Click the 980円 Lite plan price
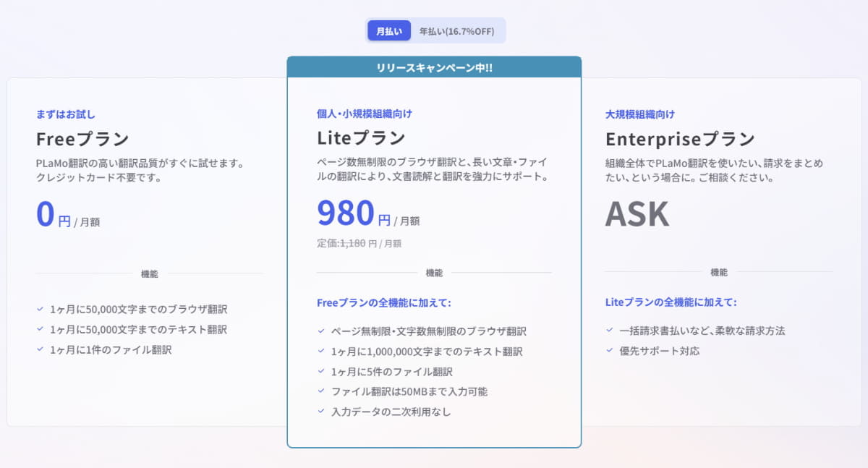The width and height of the screenshot is (868, 468). (x=346, y=213)
